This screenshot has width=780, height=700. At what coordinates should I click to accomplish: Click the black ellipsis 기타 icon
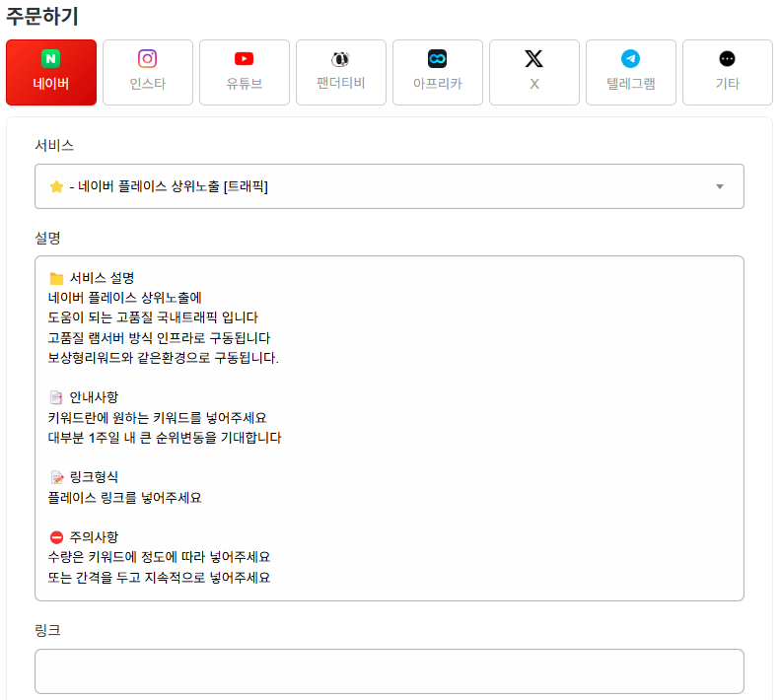click(727, 59)
